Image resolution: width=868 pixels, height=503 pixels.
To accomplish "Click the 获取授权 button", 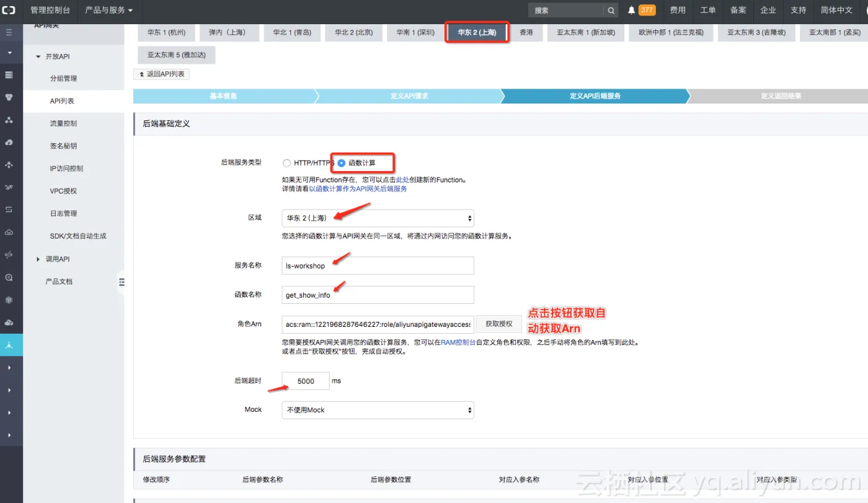I will point(499,324).
